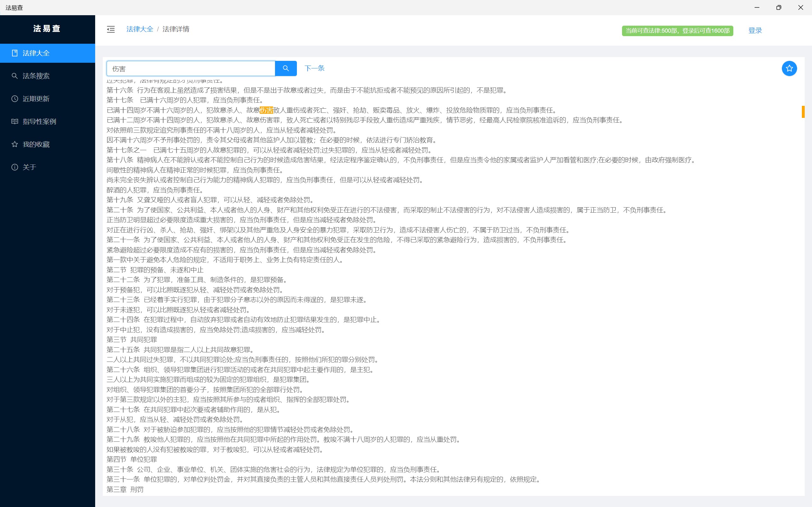This screenshot has width=812, height=507.
Task: Click the magnifier search button
Action: (285, 68)
